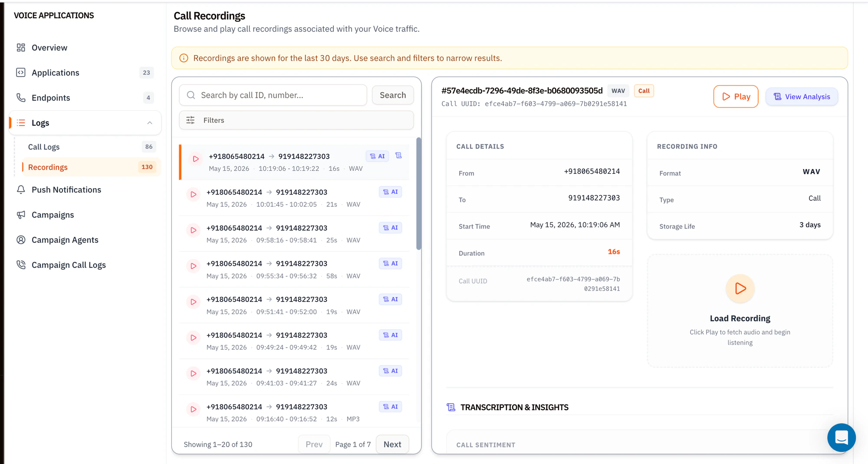Open the chat support widget
Viewport: 868px width, 464px height.
[x=842, y=437]
